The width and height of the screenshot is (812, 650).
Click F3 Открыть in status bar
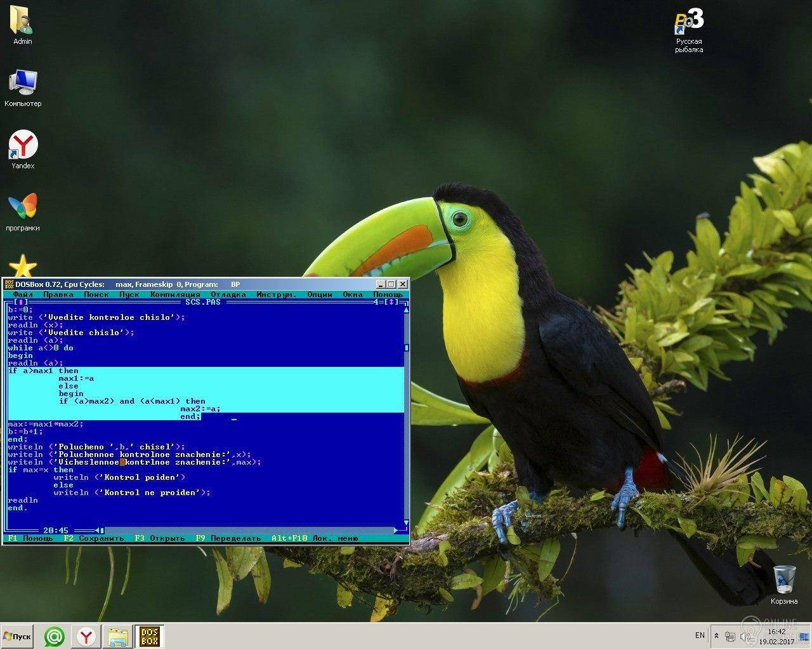[160, 538]
